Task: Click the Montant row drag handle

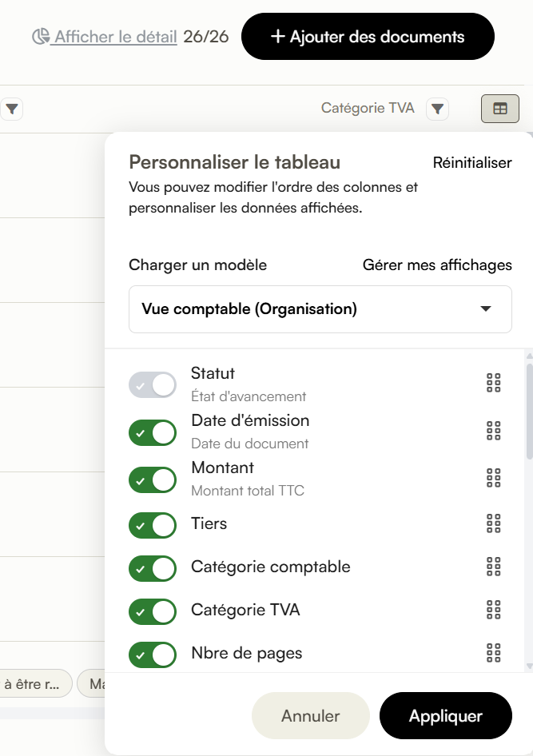Action: 493,478
